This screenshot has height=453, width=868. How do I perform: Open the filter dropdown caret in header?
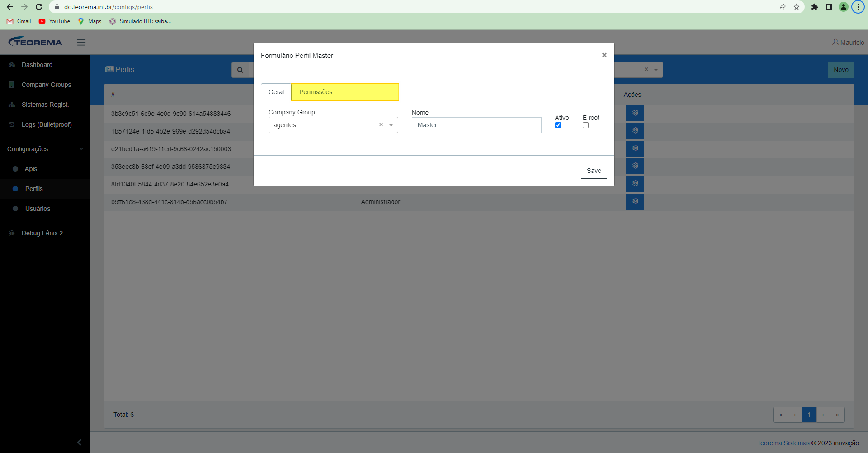click(656, 70)
